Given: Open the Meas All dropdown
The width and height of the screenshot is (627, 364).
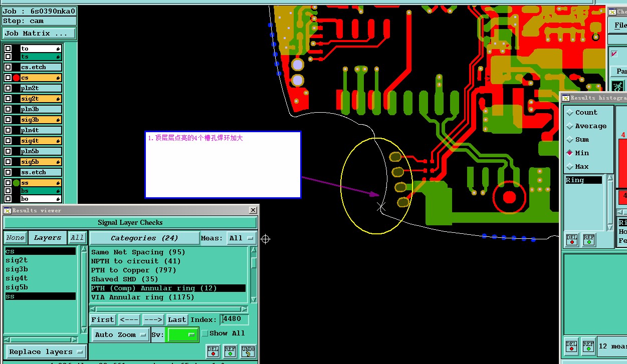Looking at the screenshot, I should (x=242, y=238).
